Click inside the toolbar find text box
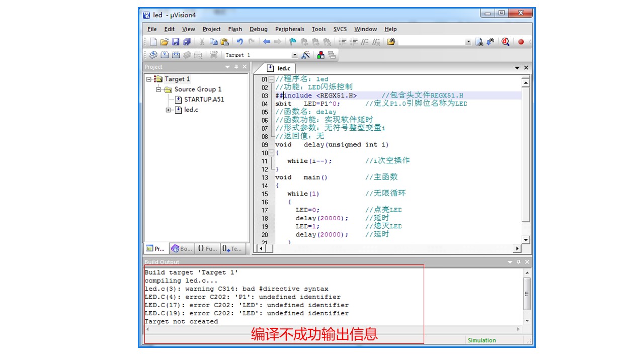 431,42
